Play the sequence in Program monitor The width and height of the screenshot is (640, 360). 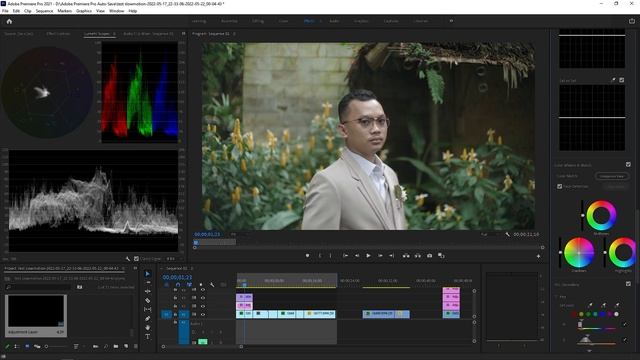368,256
